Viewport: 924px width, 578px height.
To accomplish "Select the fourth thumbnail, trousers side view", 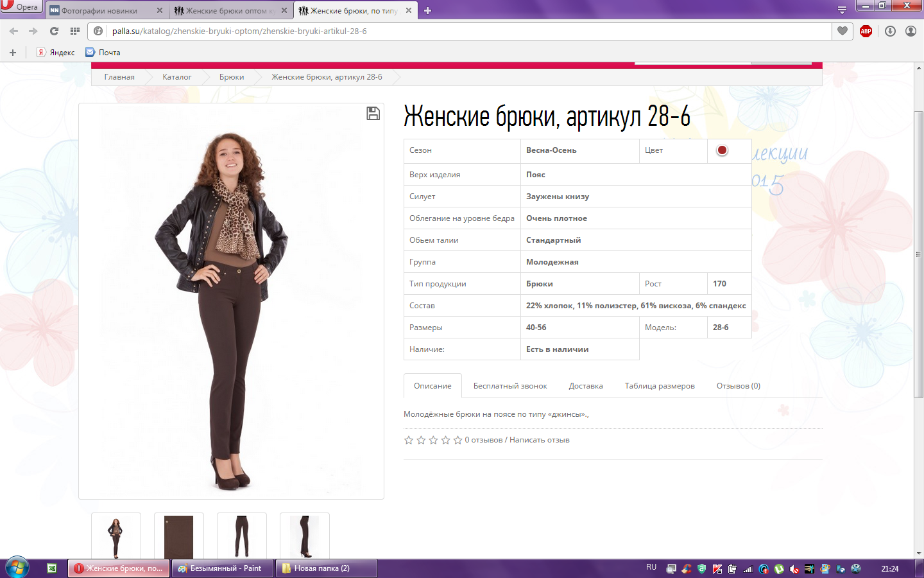I will point(305,536).
